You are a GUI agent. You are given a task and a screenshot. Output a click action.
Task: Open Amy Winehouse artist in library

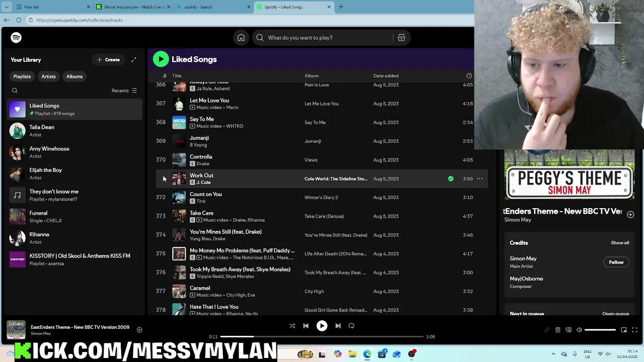tap(75, 152)
